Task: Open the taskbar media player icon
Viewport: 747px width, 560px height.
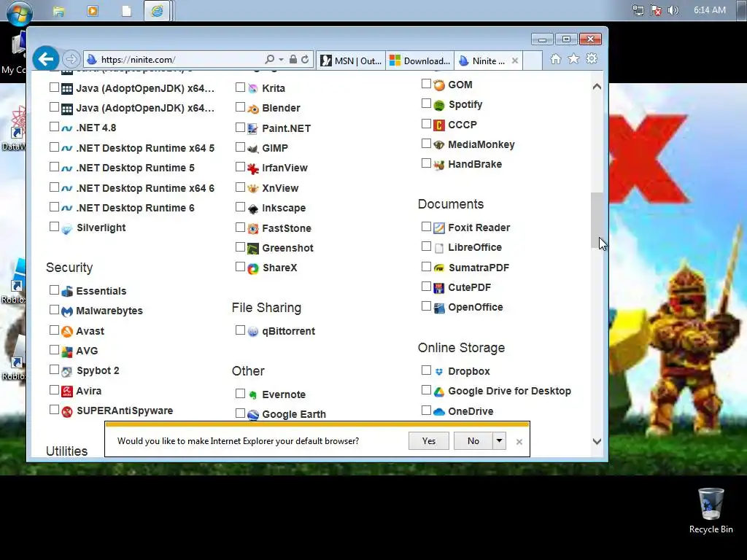Action: point(93,11)
